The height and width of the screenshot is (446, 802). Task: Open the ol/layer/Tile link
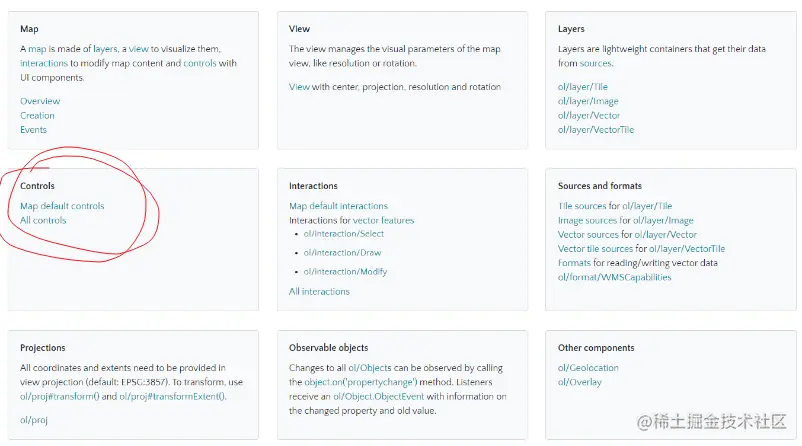point(583,86)
